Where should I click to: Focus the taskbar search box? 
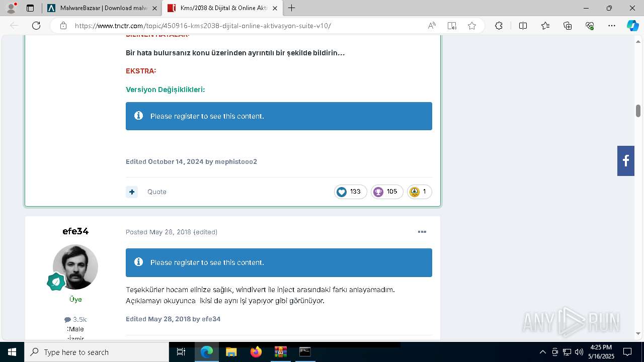click(x=97, y=352)
